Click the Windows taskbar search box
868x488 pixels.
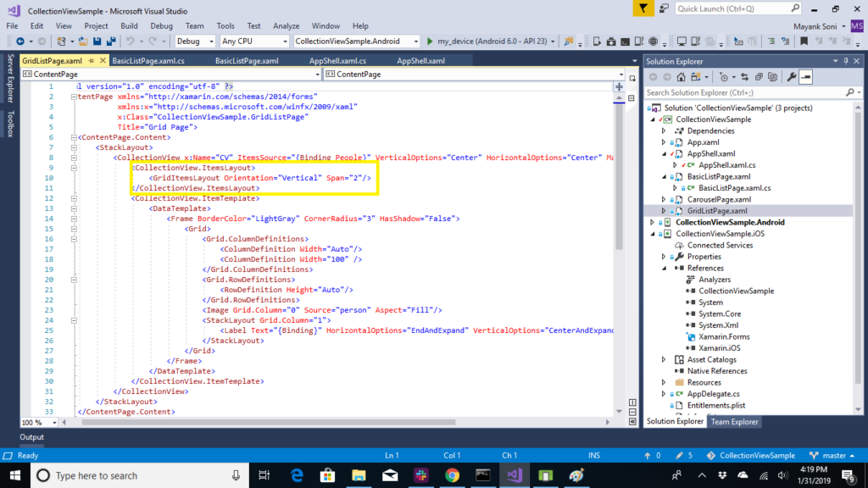[140, 475]
